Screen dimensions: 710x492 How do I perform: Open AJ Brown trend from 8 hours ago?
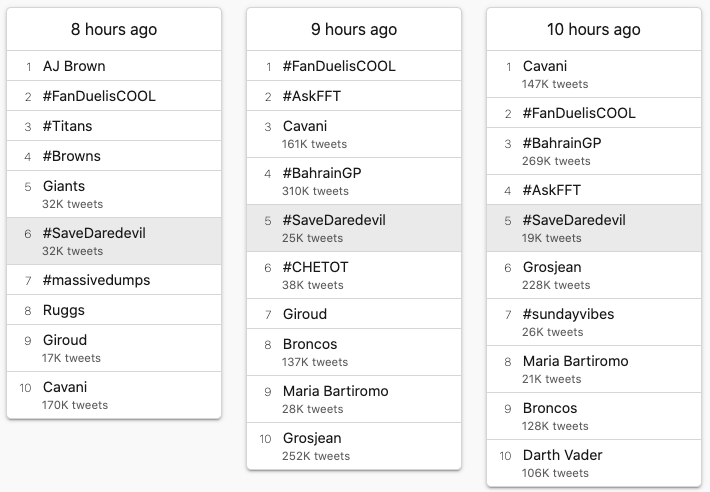point(114,66)
